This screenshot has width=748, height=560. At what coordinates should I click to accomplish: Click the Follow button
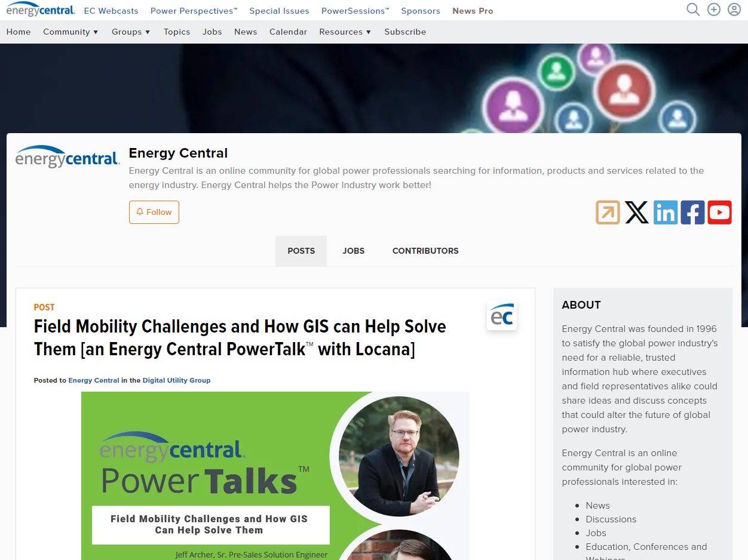(x=154, y=212)
